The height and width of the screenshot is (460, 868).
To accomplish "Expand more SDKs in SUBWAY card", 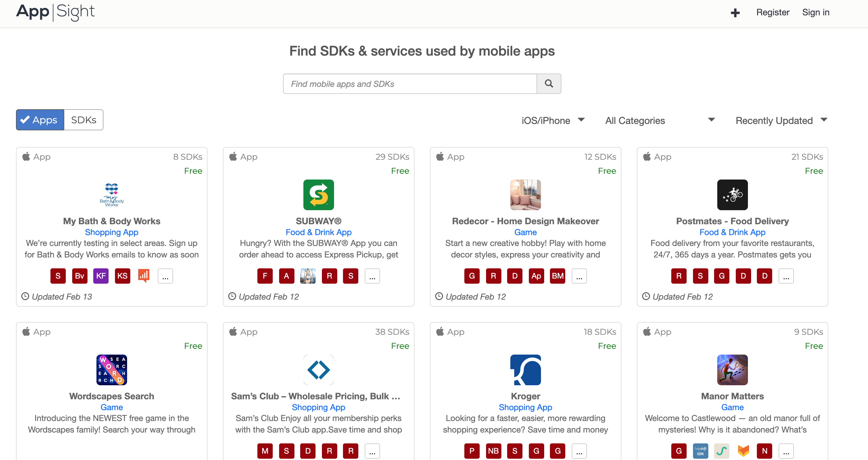I will coord(372,276).
